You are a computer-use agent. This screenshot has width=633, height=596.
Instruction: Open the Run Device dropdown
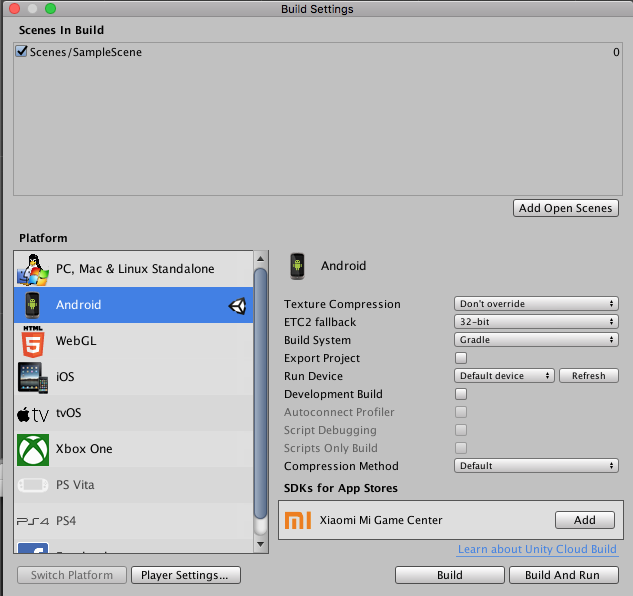(504, 376)
